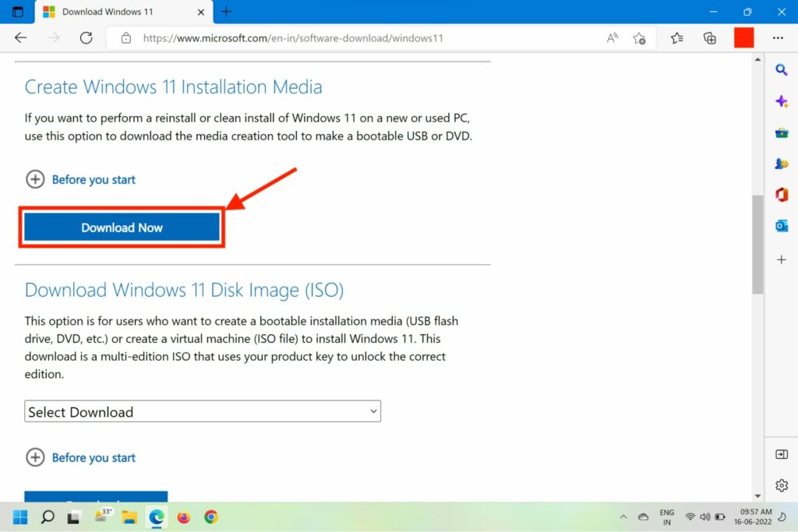This screenshot has width=798, height=532.
Task: Click Download Windows 11 Disk Image heading
Action: click(184, 290)
